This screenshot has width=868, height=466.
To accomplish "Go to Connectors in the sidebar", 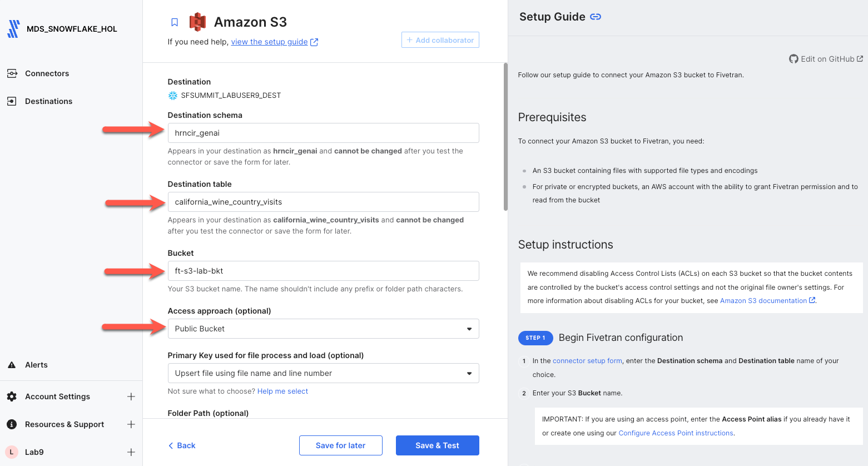I will (x=47, y=73).
